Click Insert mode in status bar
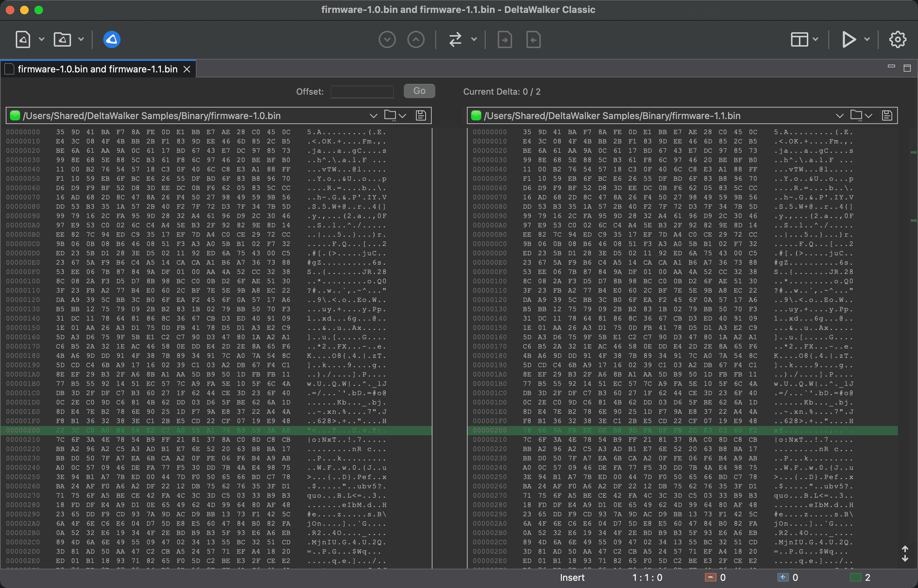The height and width of the screenshot is (588, 918). (572, 578)
